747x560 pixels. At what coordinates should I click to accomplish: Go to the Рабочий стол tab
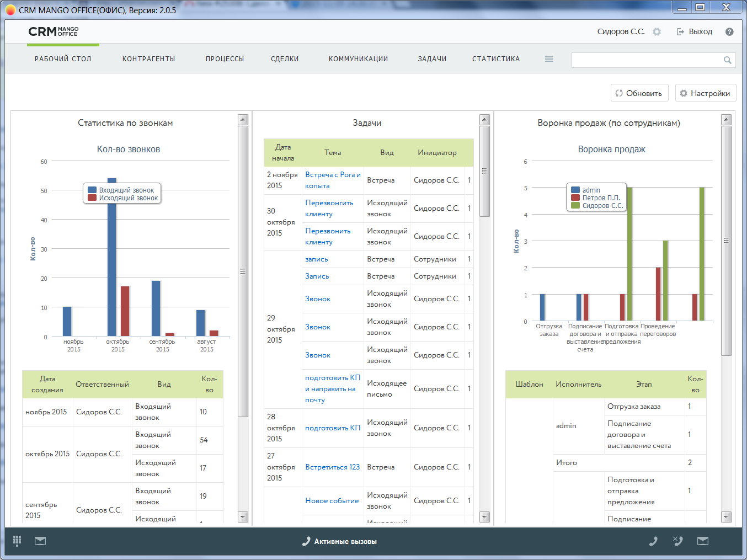(x=63, y=59)
